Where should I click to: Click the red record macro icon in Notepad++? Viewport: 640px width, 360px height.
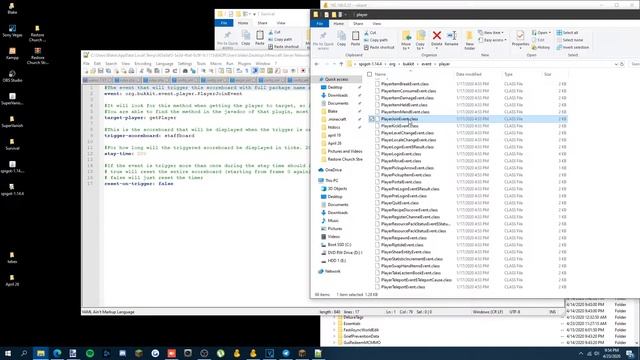[303, 71]
